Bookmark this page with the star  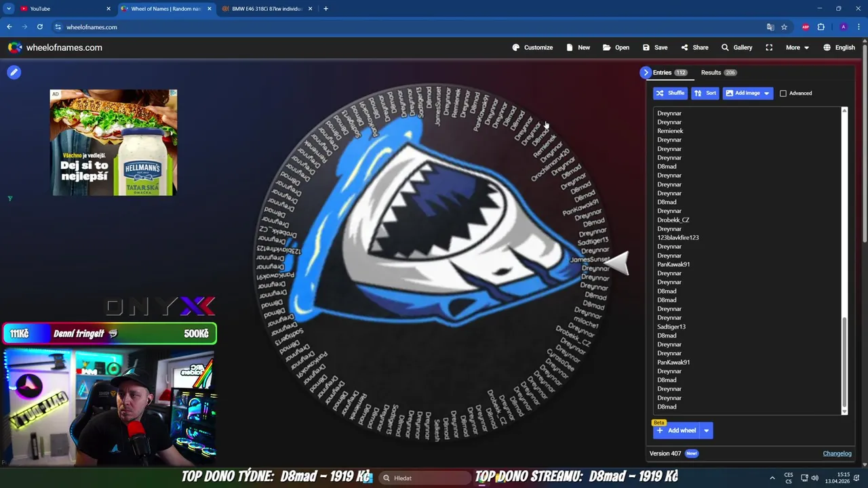784,27
